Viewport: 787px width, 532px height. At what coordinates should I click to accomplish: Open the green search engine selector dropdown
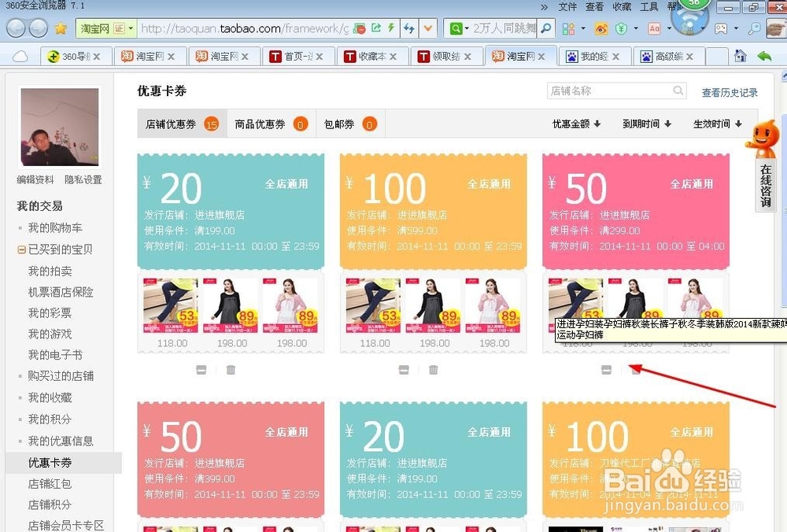pos(459,28)
